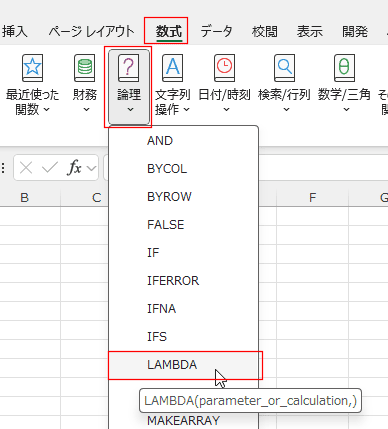Screen dimensions: 388x429
Task: Click the fx insert function icon
Action: pyautogui.click(x=74, y=168)
